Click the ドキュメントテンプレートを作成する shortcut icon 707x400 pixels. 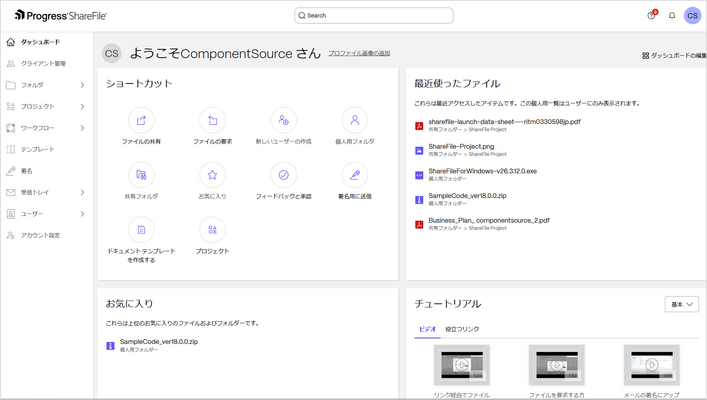141,230
